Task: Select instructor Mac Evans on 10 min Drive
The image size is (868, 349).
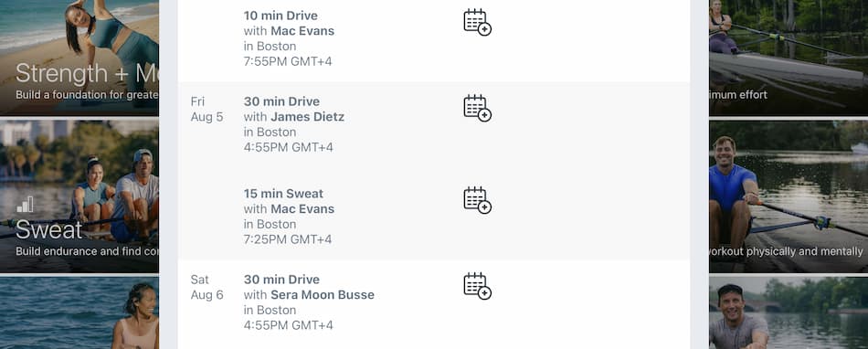Action: coord(302,31)
